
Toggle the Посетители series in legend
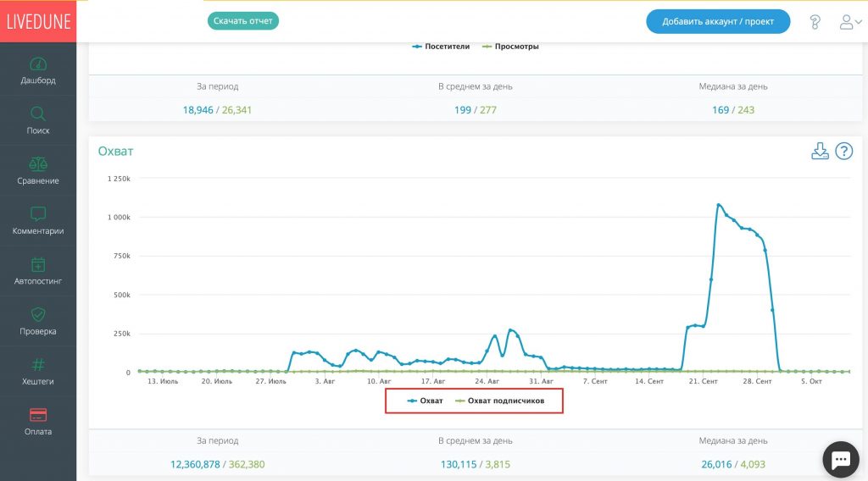[x=442, y=47]
